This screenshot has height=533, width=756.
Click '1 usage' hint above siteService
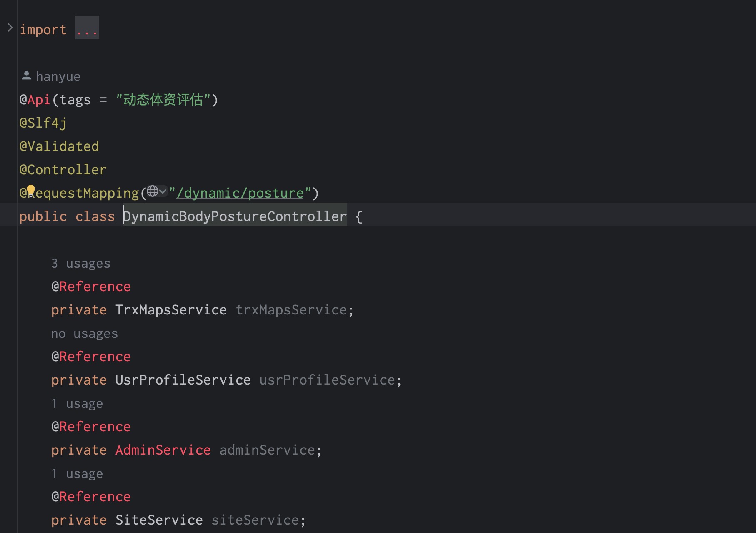point(77,473)
